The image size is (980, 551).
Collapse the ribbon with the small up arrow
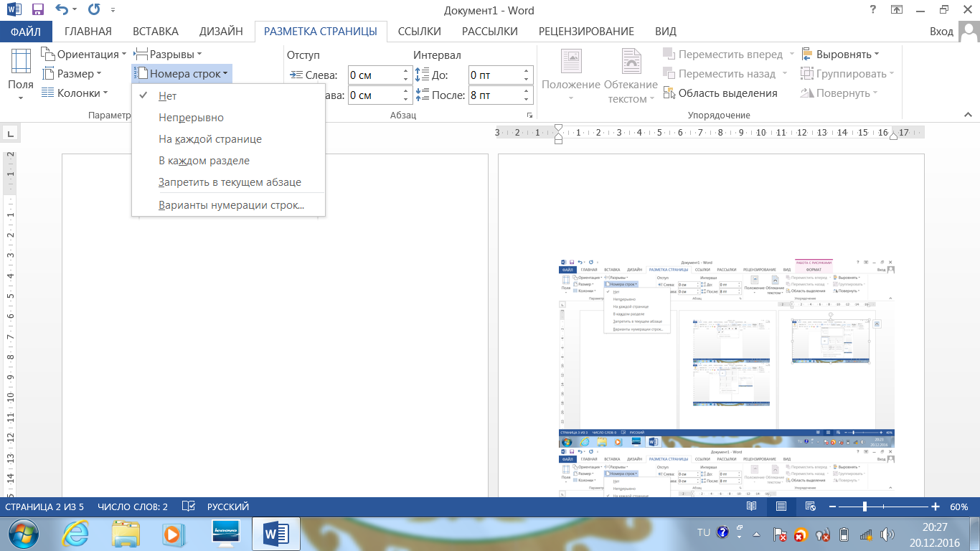(x=967, y=115)
